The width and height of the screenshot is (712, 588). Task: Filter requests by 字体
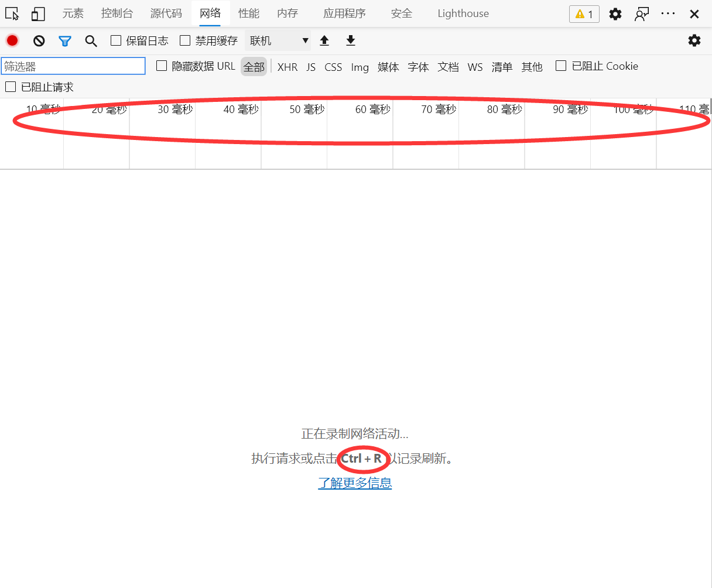419,67
